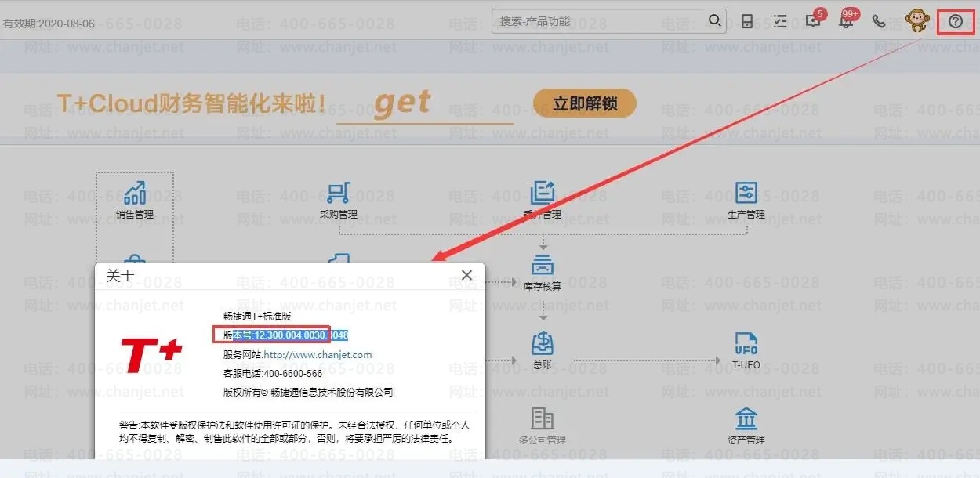
Task: Open the module icon right of 采购管理
Action: pos(543,200)
